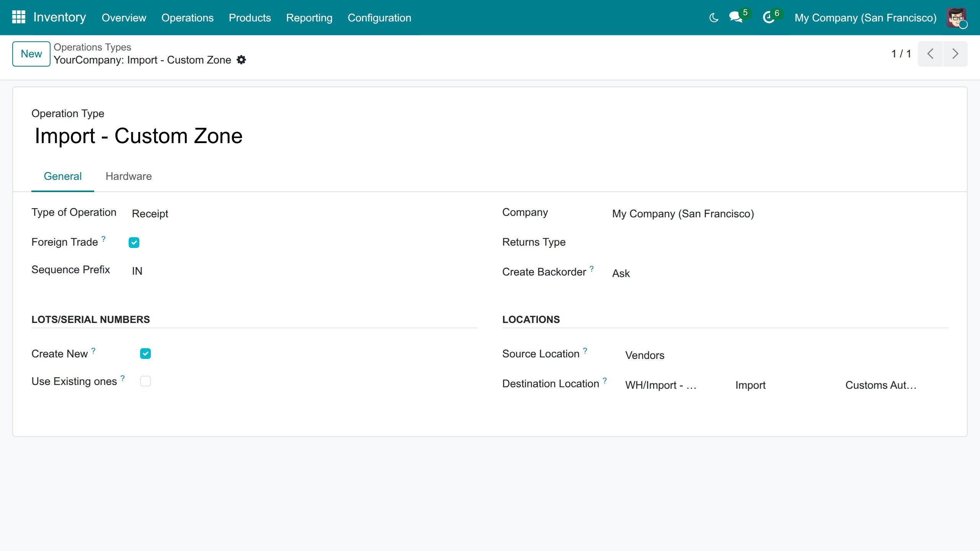The width and height of the screenshot is (980, 551).
Task: Show Use Existing ones help question mark
Action: point(122,378)
